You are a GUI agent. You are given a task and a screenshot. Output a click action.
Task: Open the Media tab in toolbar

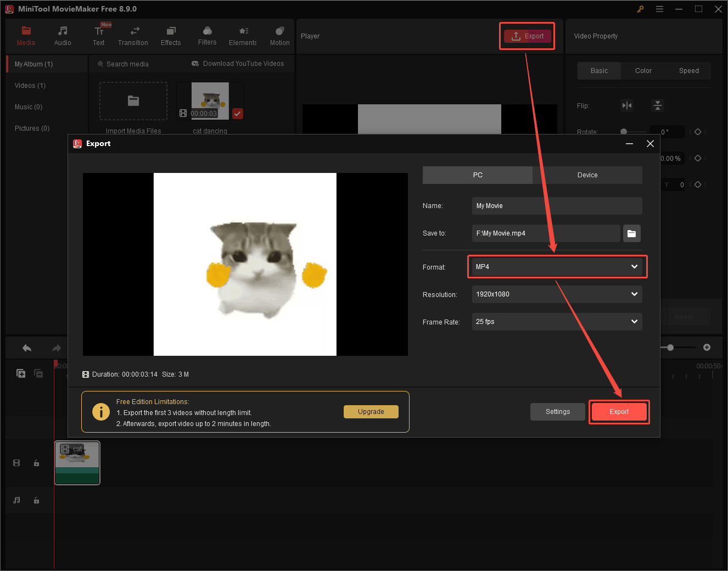point(26,36)
